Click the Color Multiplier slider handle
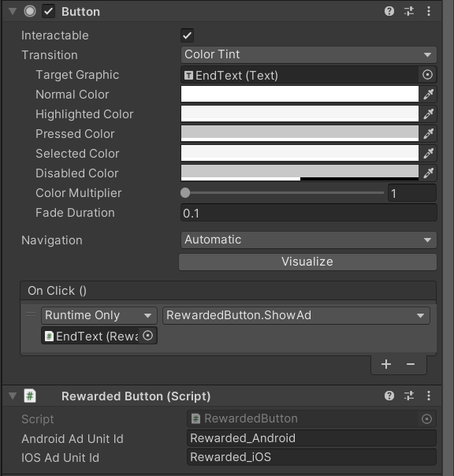 [x=185, y=193]
